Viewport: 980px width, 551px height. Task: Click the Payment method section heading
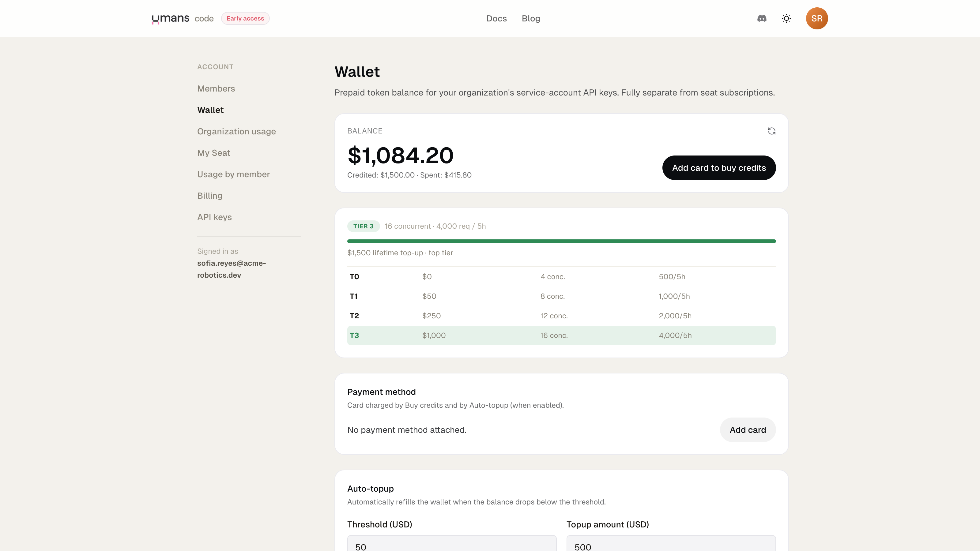pos(382,392)
